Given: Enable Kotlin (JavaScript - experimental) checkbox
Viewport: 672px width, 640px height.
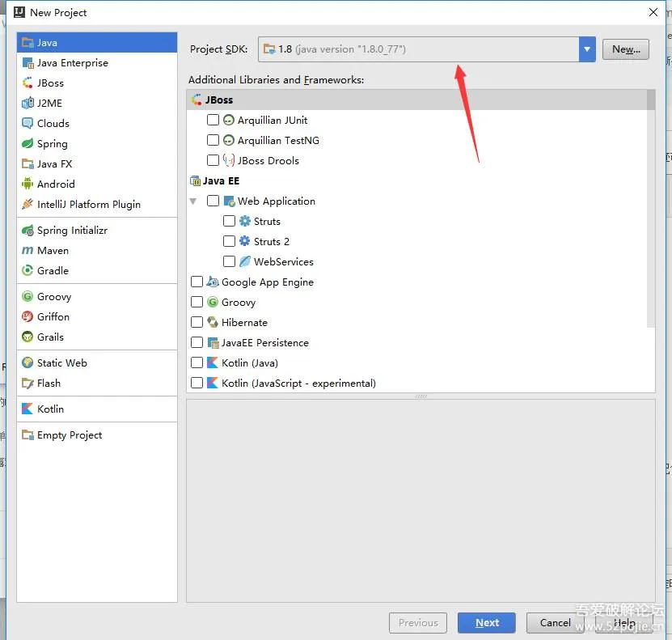Looking at the screenshot, I should 197,383.
